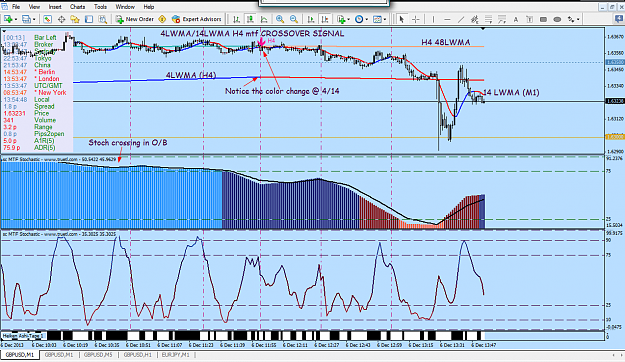Switch to the active GBPUSD,M1 chart tab
Screen dimensions: 625x362
pyautogui.click(x=20, y=354)
